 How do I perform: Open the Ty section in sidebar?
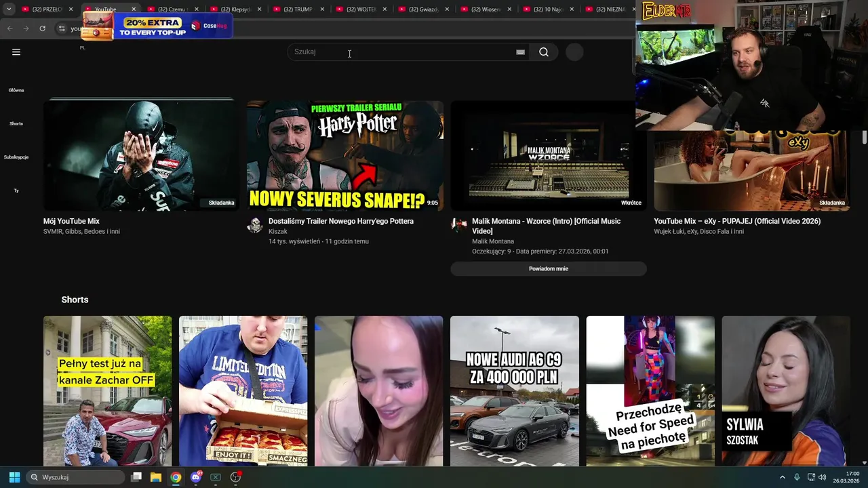click(x=16, y=190)
